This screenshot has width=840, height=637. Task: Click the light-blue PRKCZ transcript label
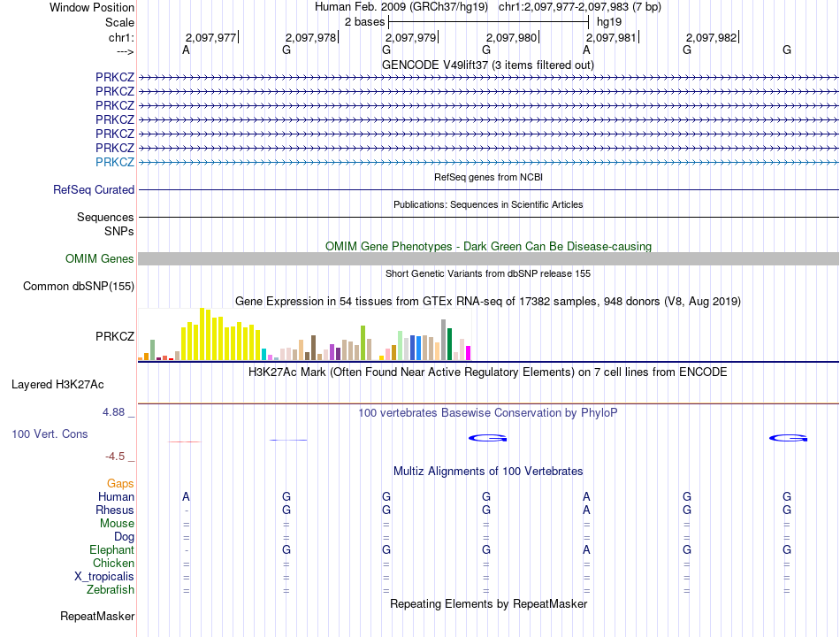coord(115,162)
